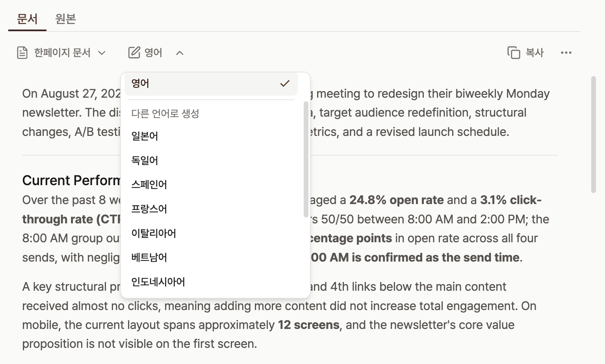Click the edit pencil icon beside 영어
The width and height of the screenshot is (605, 364).
tap(134, 52)
